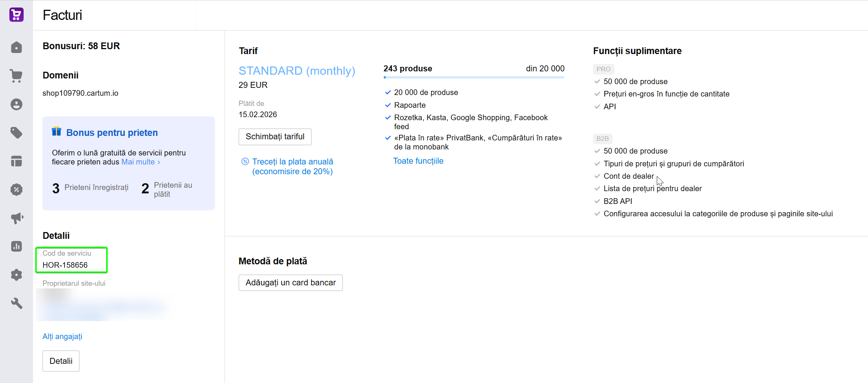Click the Schimbați tariful button
This screenshot has width=868, height=383.
(275, 137)
